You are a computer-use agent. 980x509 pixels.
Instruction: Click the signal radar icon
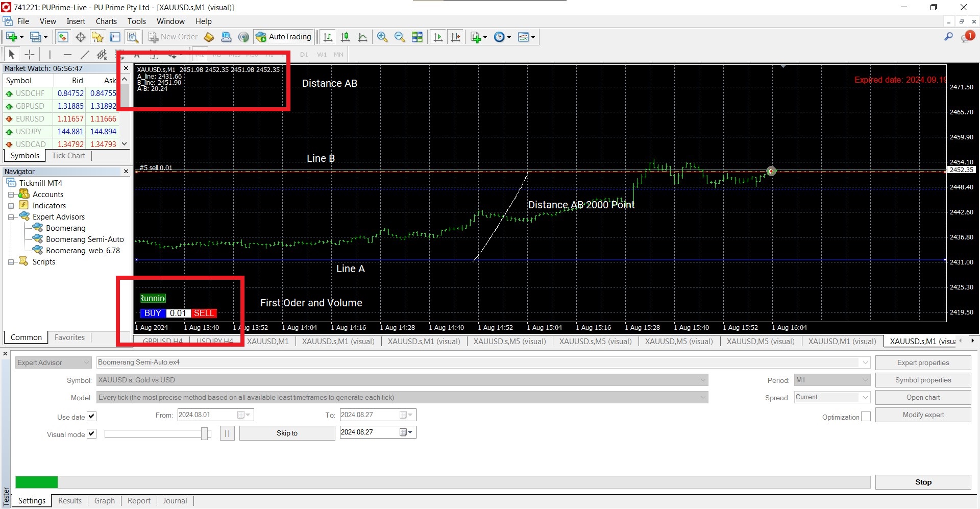[243, 37]
